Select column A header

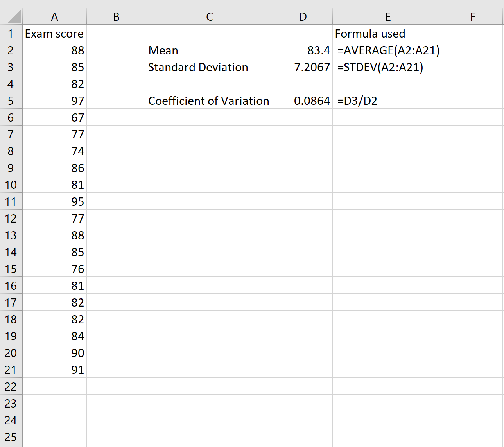55,16
